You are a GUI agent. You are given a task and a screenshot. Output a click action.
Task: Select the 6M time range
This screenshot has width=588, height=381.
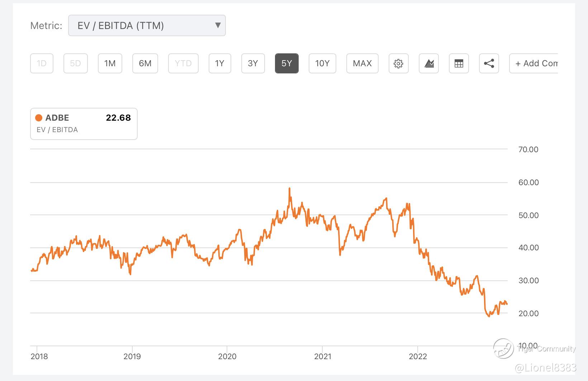pyautogui.click(x=145, y=63)
